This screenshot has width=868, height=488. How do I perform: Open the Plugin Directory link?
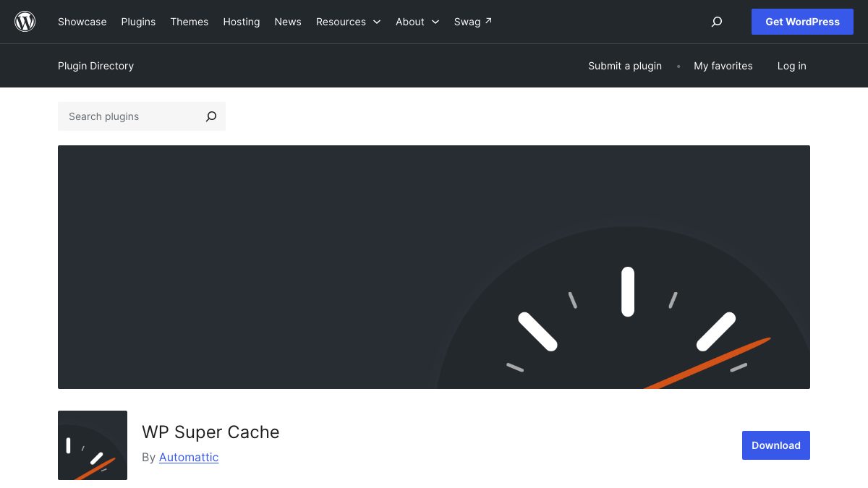[95, 66]
